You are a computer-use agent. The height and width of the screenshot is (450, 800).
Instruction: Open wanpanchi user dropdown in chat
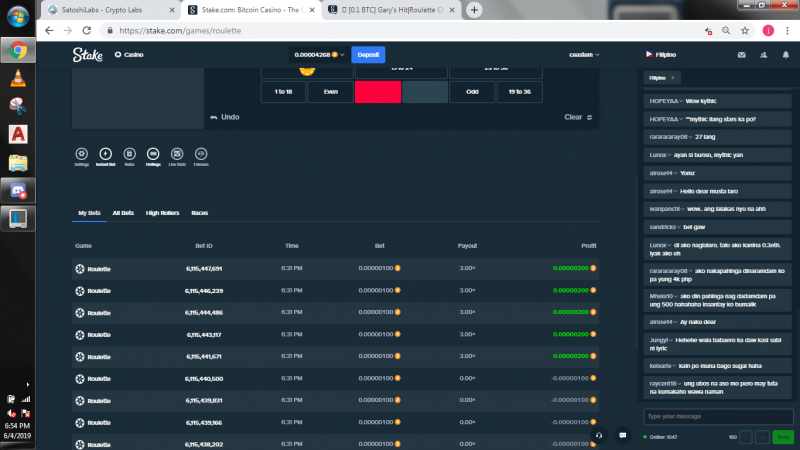[667, 209]
